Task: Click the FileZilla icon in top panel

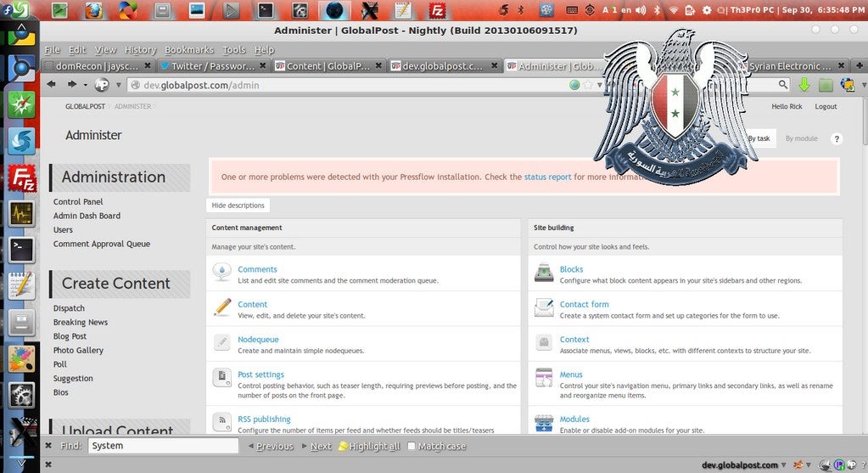Action: (437, 10)
